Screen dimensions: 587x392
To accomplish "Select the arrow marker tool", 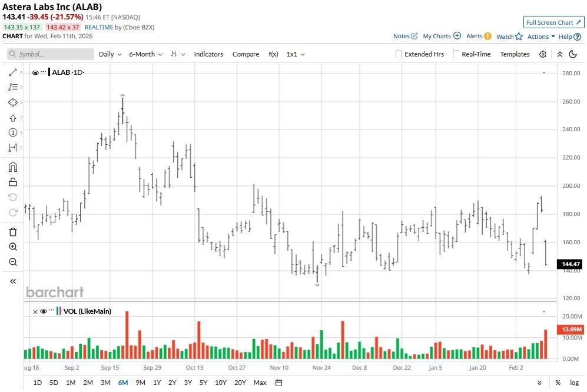I will coord(13,118).
